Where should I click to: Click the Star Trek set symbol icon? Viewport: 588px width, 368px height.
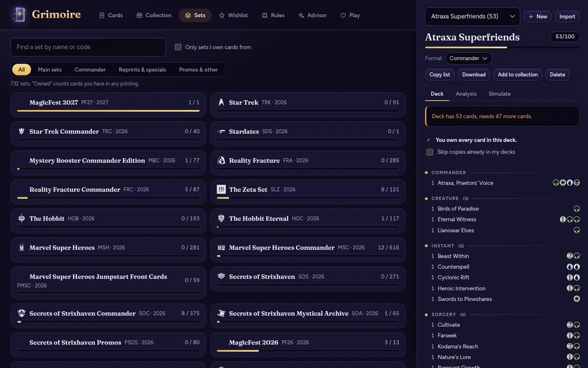221,102
